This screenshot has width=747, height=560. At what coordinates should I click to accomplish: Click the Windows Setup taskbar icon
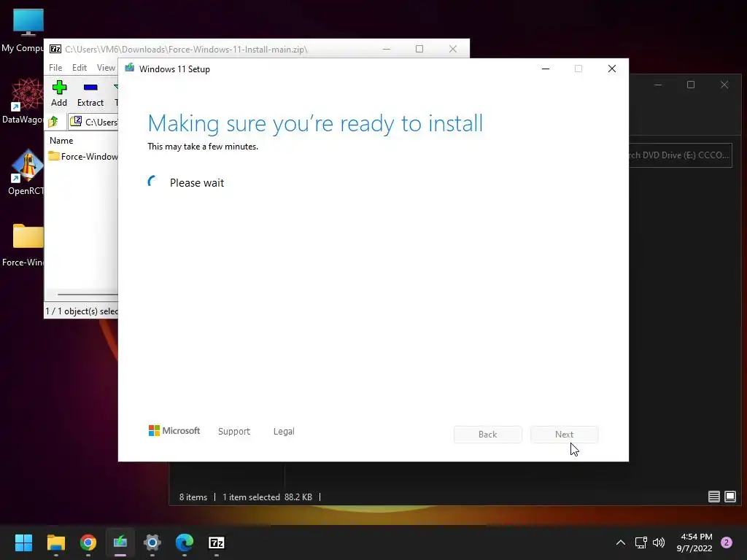click(120, 542)
